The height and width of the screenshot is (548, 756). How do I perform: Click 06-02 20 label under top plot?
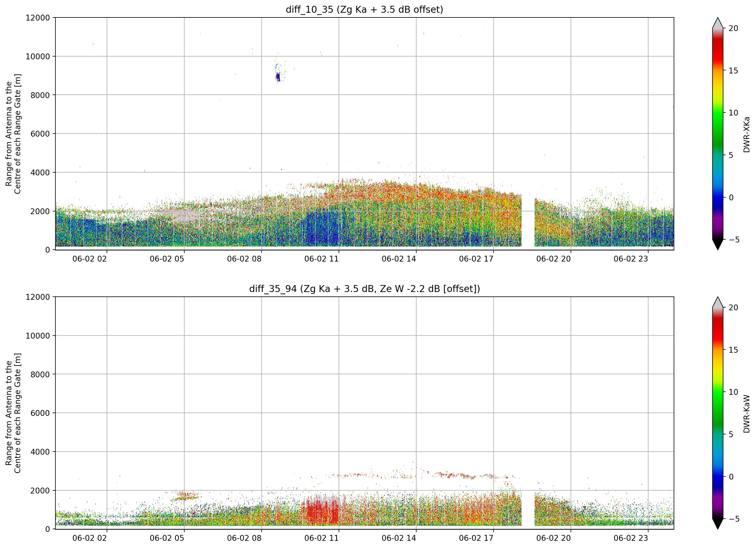coord(554,259)
